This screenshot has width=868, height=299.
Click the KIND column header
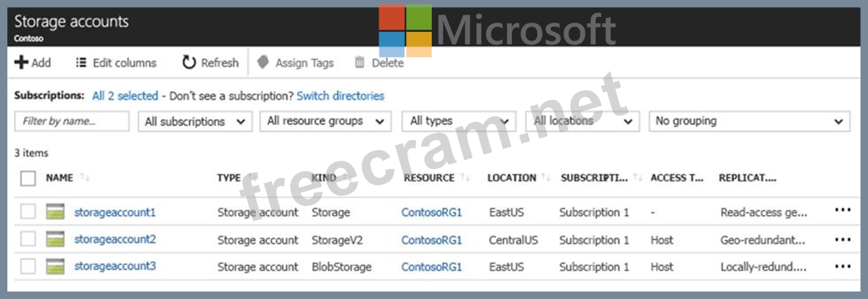pos(324,178)
